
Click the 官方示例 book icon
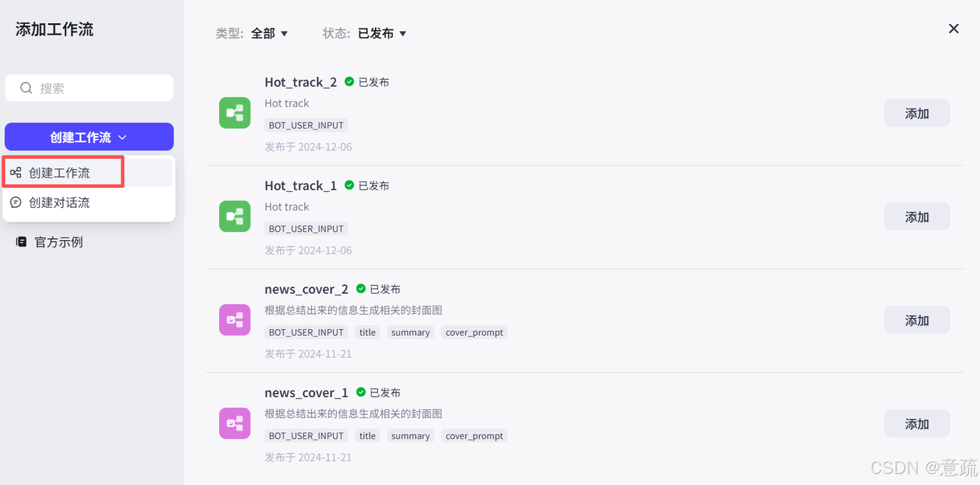click(21, 242)
